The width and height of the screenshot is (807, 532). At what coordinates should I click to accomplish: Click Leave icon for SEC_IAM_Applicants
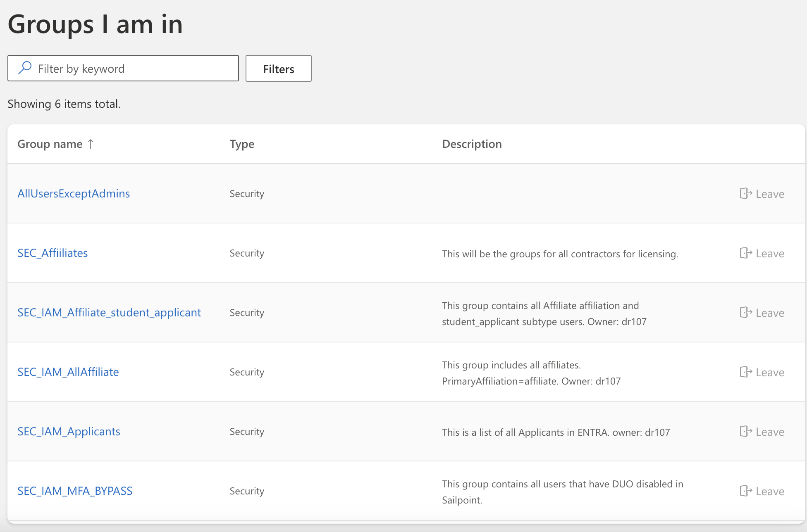pyautogui.click(x=746, y=431)
